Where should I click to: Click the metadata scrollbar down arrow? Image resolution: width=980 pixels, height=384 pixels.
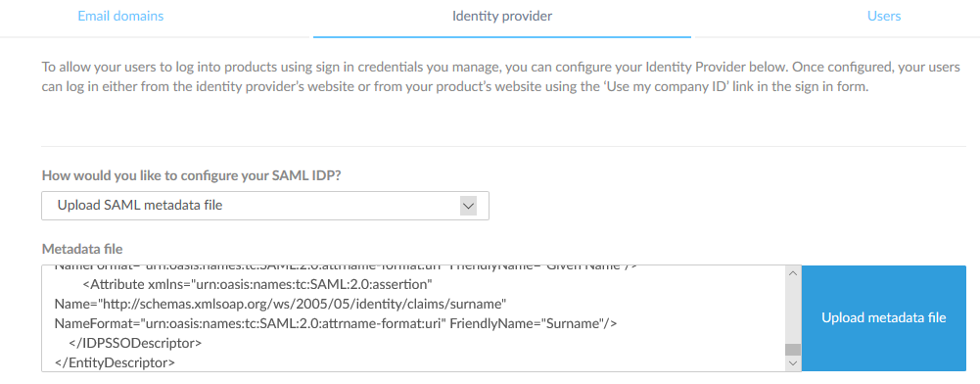792,363
